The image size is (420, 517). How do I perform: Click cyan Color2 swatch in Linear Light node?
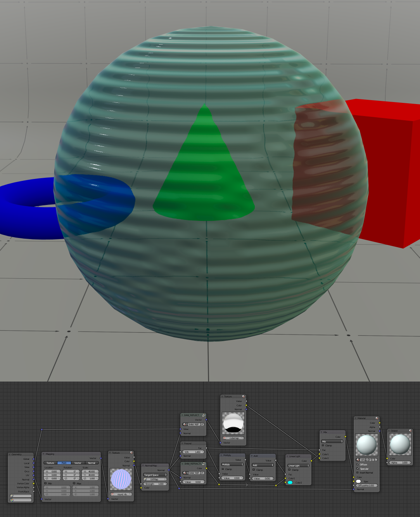pyautogui.click(x=290, y=482)
